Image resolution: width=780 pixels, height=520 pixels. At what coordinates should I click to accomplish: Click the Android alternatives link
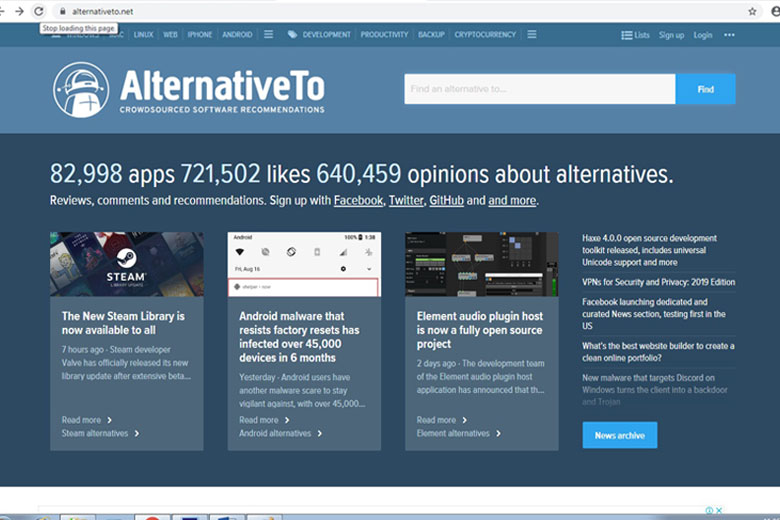point(281,433)
